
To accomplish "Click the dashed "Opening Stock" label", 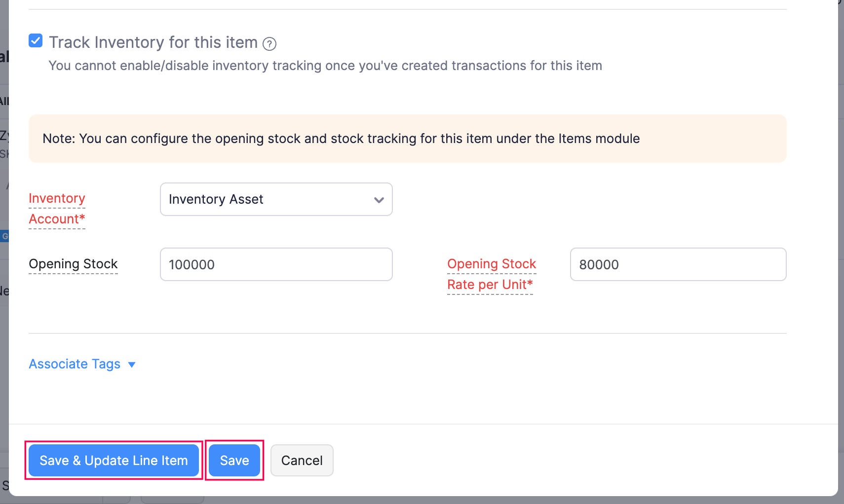I will 73,264.
